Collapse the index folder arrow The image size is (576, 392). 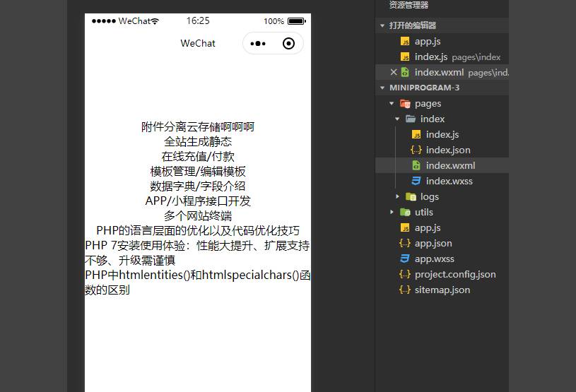click(x=397, y=119)
